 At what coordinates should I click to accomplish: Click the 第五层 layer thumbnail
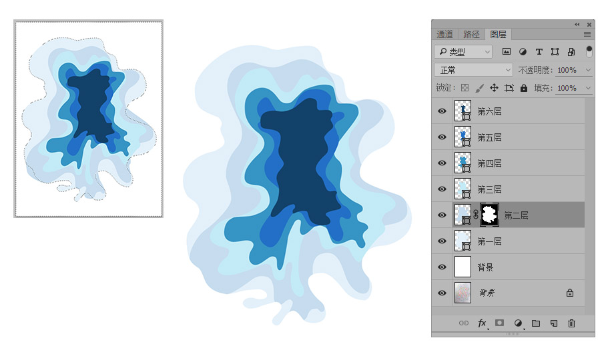tap(463, 137)
